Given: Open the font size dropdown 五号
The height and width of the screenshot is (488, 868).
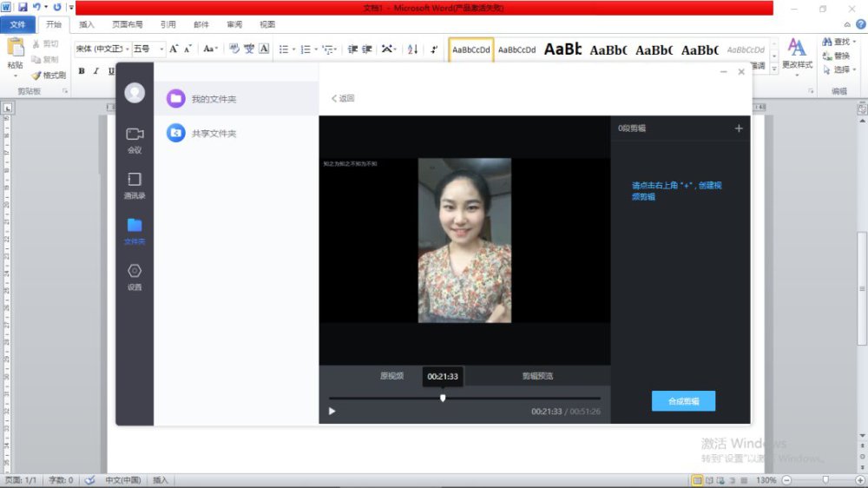Looking at the screenshot, I should click(160, 49).
